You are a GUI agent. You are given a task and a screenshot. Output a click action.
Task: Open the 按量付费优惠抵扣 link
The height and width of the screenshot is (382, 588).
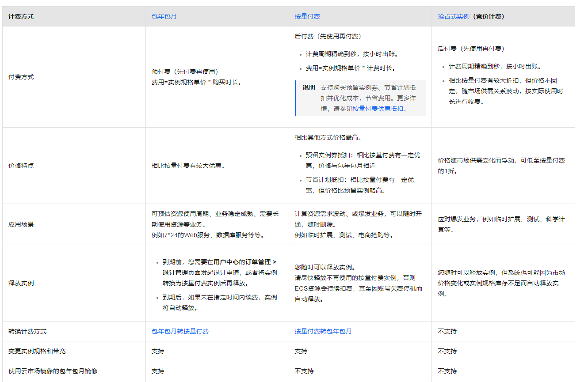click(378, 109)
